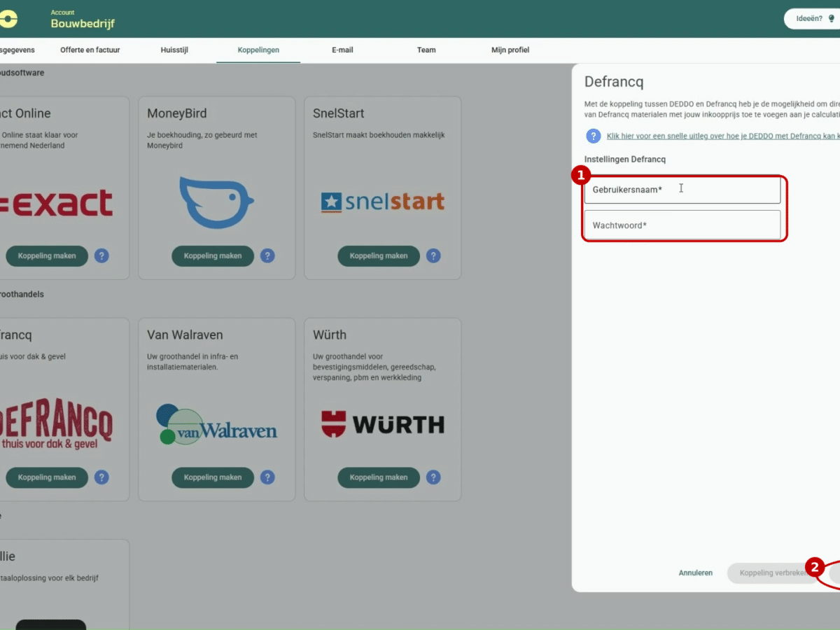Click the MoneyBird bird logo
Screen dimensions: 840x630
[x=216, y=203]
